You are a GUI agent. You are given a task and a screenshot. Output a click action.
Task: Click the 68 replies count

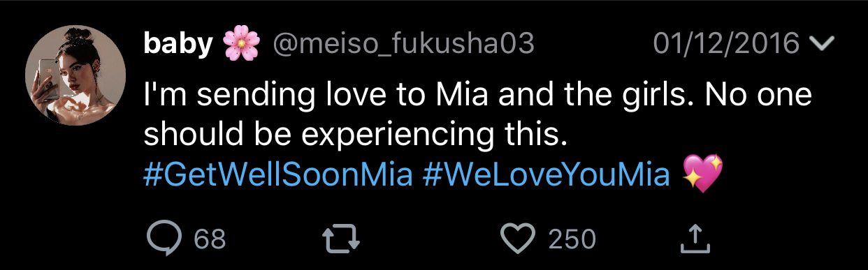tap(210, 240)
